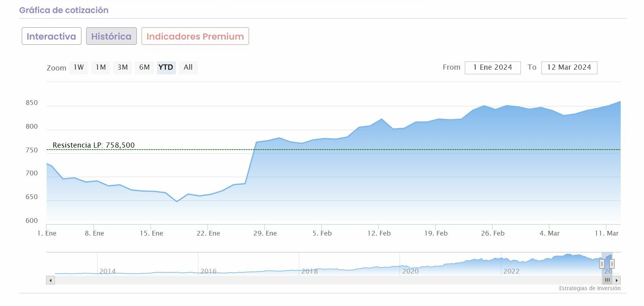This screenshot has width=644, height=306.
Task: Click 2016 in the navigator timeline
Action: point(208,271)
